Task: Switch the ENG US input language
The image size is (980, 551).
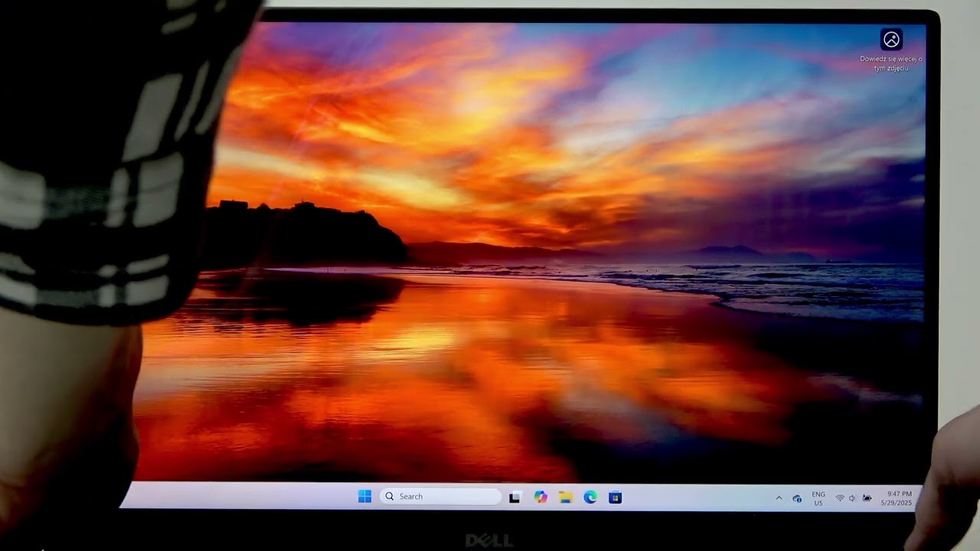Action: (818, 499)
